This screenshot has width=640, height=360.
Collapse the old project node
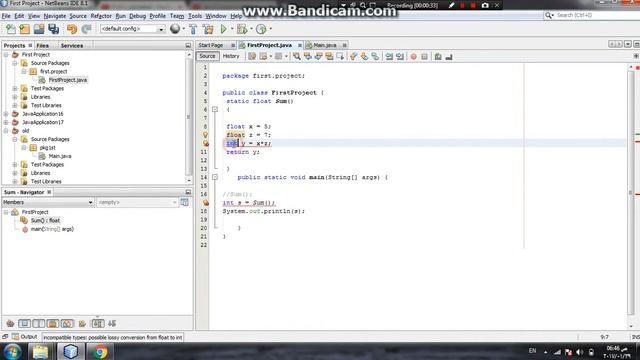coord(6,131)
